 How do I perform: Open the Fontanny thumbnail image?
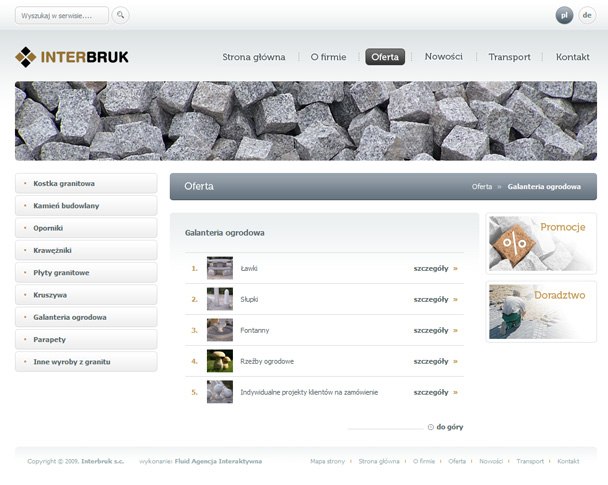(219, 330)
